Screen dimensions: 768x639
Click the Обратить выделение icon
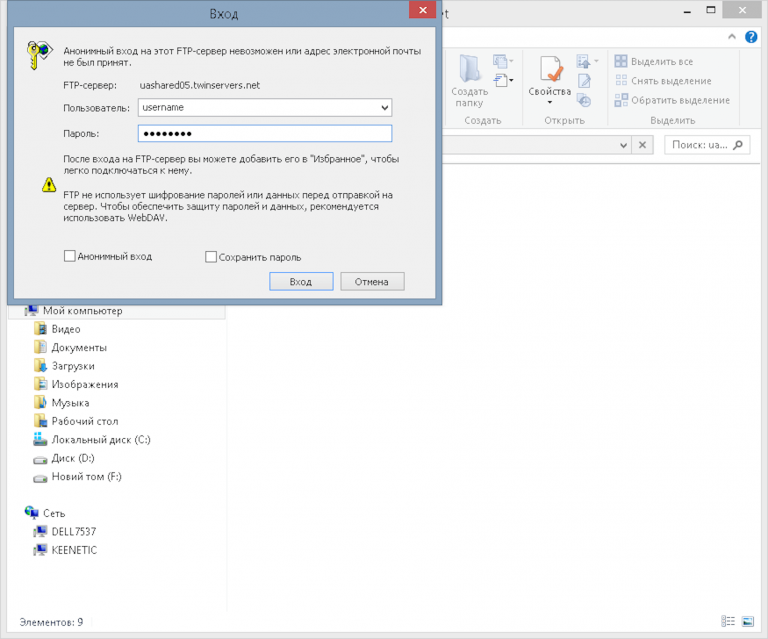(621, 100)
